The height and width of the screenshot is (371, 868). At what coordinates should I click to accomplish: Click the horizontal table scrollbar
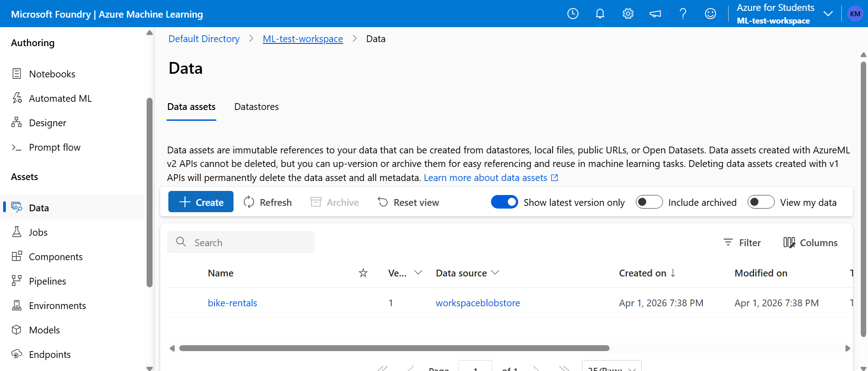[394, 348]
